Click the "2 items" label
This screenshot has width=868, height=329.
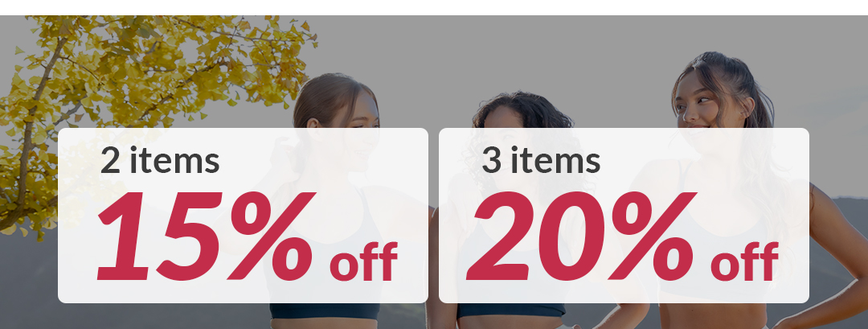(x=160, y=160)
